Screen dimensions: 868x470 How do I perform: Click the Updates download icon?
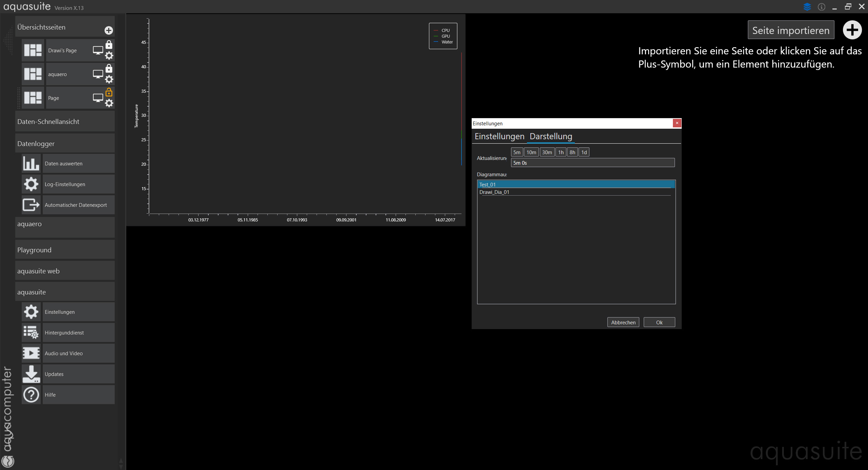[x=31, y=374]
